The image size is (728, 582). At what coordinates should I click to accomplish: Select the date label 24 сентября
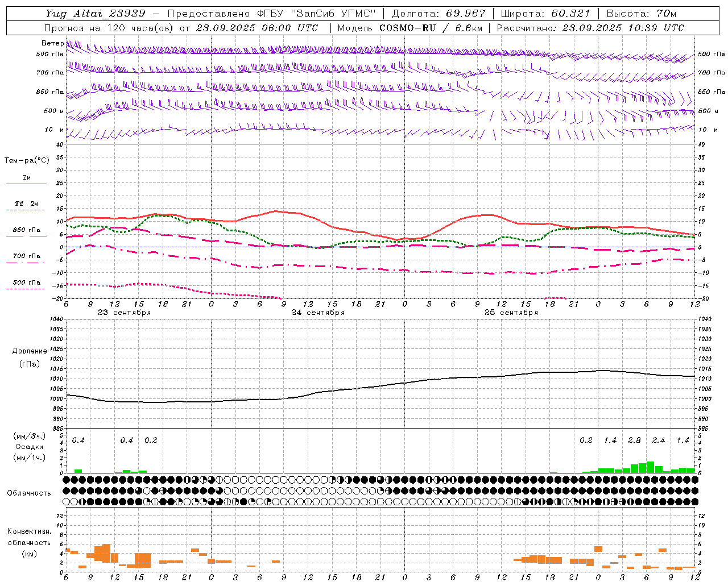(x=318, y=313)
